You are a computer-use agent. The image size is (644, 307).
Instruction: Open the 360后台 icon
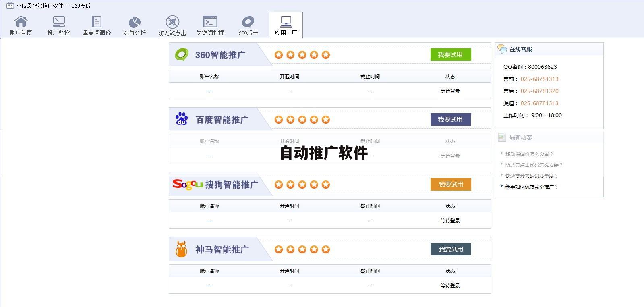(248, 22)
